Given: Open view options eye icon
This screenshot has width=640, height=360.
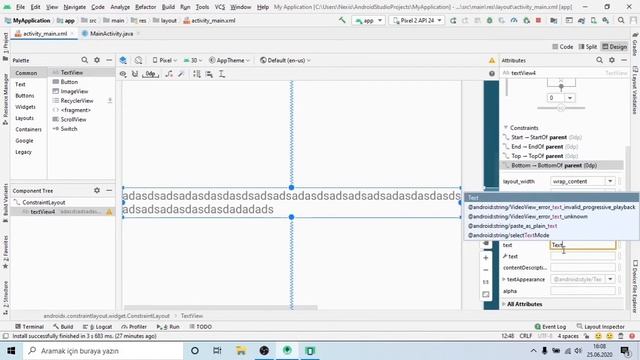Looking at the screenshot, I should 123,74.
